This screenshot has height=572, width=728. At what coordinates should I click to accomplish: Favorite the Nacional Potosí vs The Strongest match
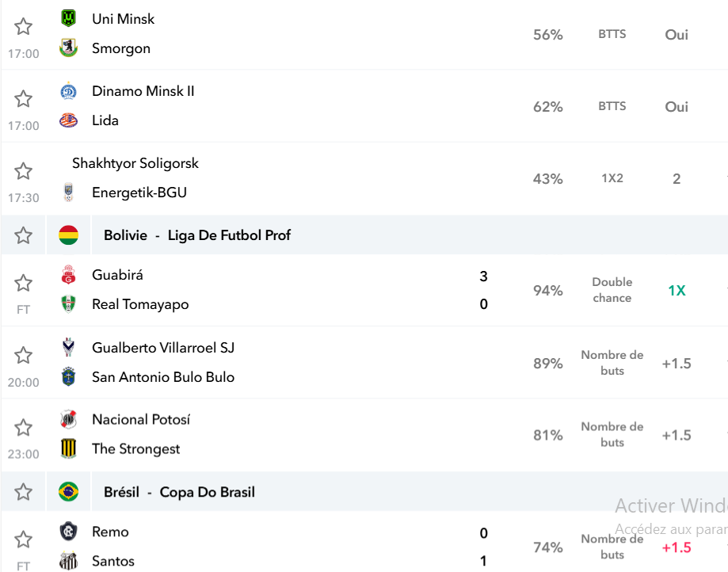[x=23, y=428]
